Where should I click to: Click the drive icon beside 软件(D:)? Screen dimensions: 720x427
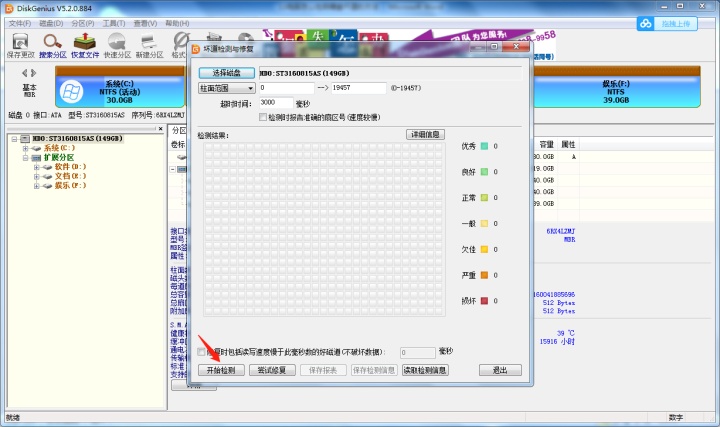pyautogui.click(x=47, y=167)
